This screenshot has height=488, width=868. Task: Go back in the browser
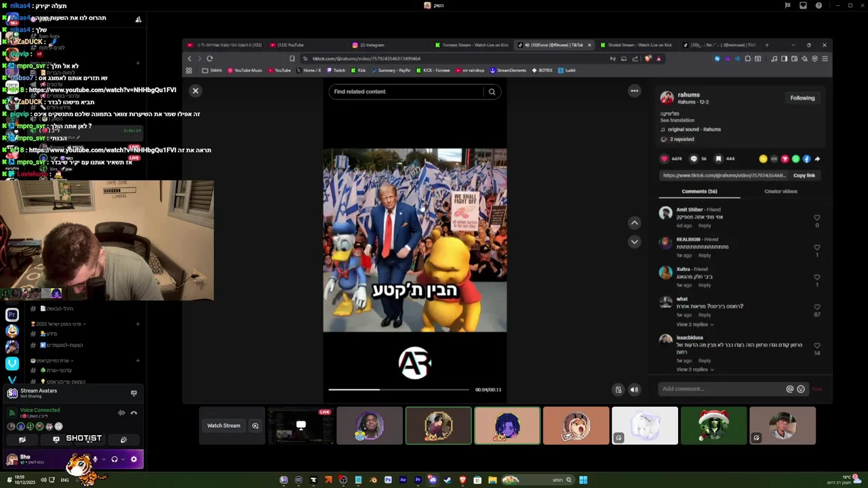pos(189,58)
